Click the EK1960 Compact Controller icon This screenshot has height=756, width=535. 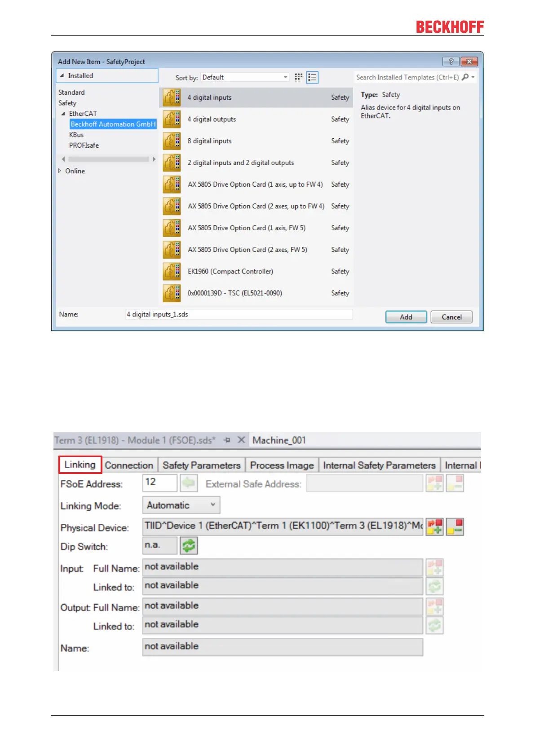tap(172, 272)
